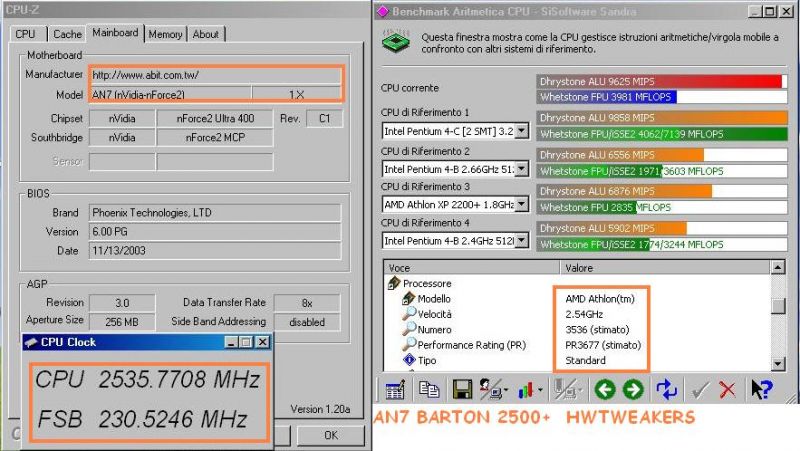The image size is (800, 451).
Task: Open the options table icon in Sandra toolbar
Action: [394, 390]
